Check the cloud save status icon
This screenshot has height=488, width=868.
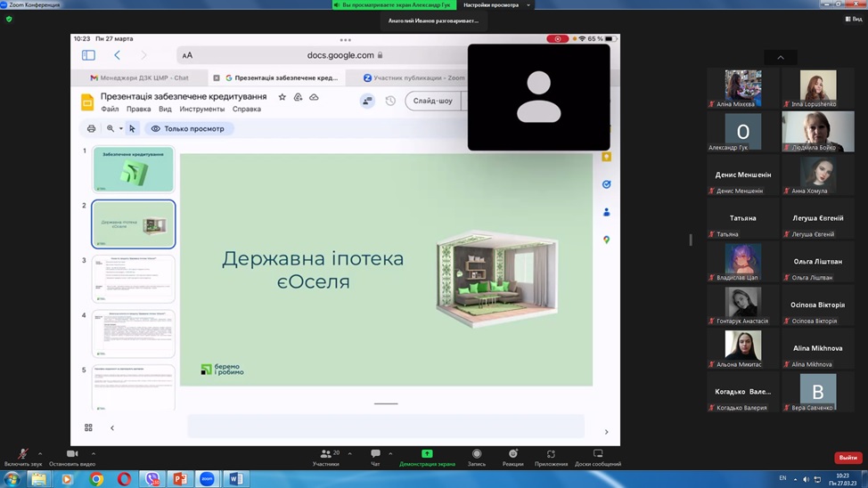[314, 97]
